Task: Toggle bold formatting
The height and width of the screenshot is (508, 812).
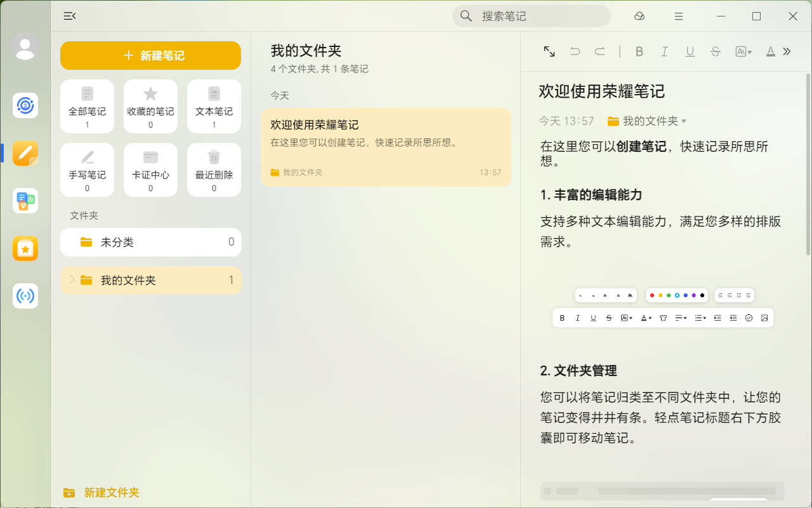Action: [x=639, y=52]
